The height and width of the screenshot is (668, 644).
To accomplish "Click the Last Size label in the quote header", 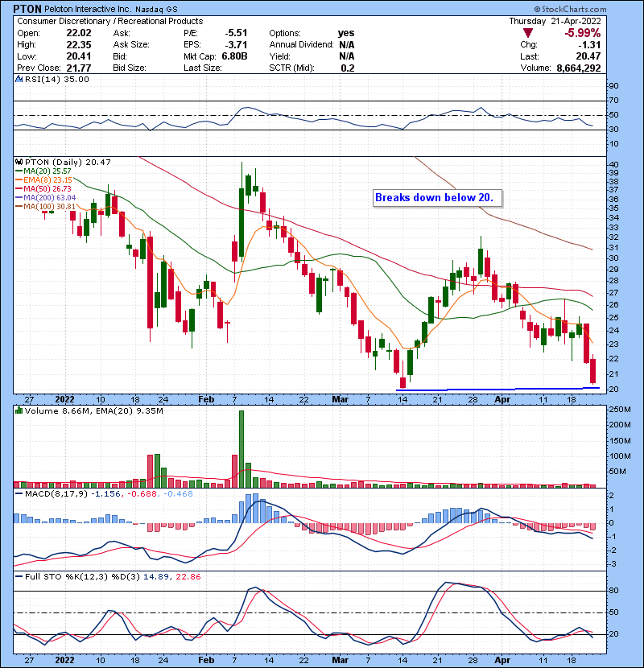I will [x=202, y=68].
